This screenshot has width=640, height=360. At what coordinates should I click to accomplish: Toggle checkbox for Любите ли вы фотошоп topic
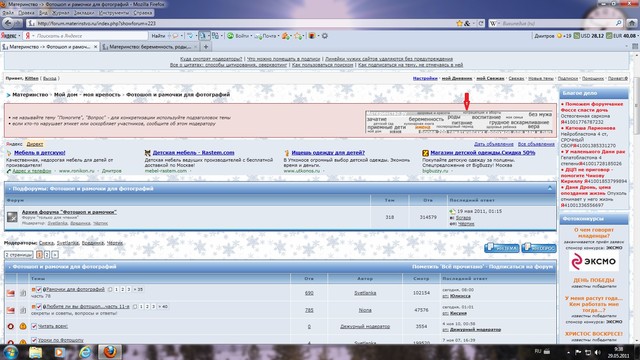[x=39, y=307]
